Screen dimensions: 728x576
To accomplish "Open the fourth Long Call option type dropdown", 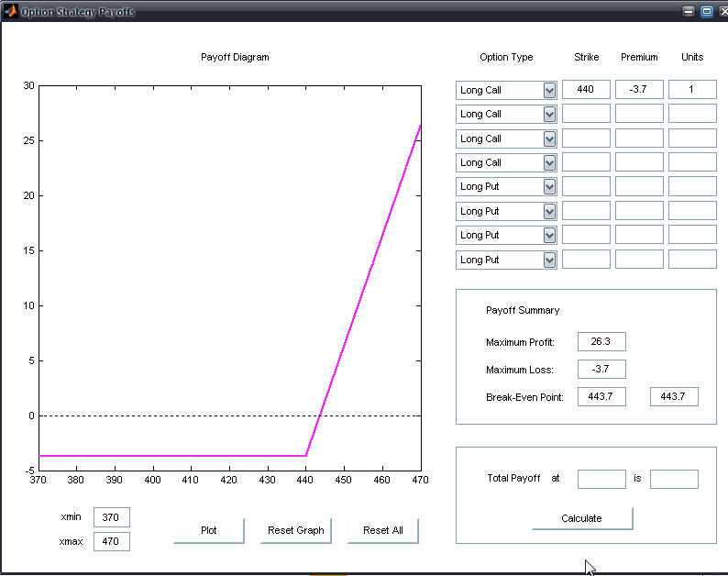I will point(506,162).
